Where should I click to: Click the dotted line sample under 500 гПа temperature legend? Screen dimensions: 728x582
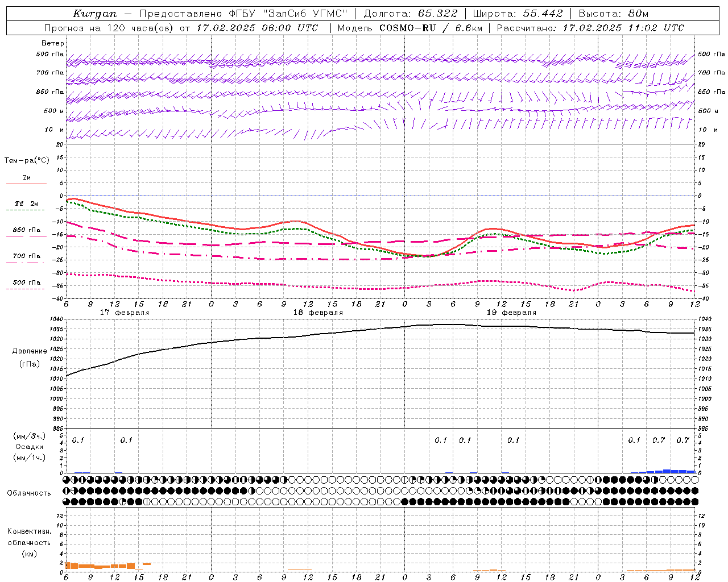tap(26, 289)
